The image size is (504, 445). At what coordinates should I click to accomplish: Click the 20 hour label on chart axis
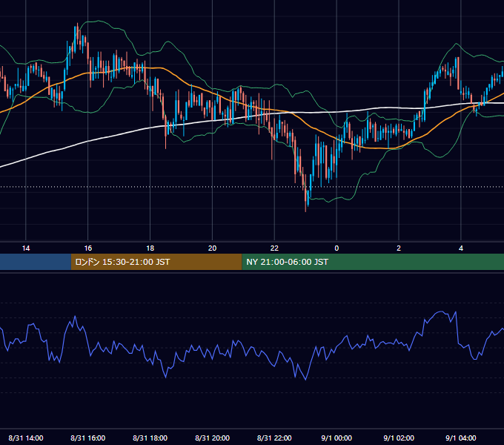212,248
